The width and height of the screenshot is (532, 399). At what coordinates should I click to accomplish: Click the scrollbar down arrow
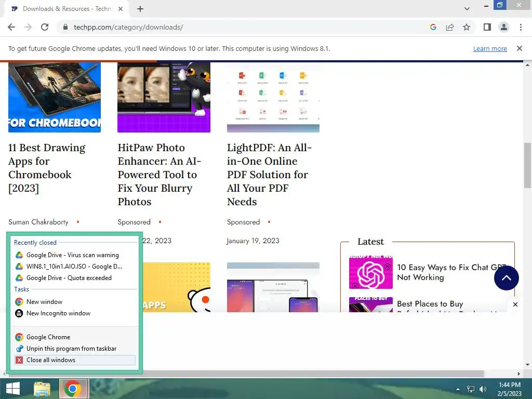(527, 364)
